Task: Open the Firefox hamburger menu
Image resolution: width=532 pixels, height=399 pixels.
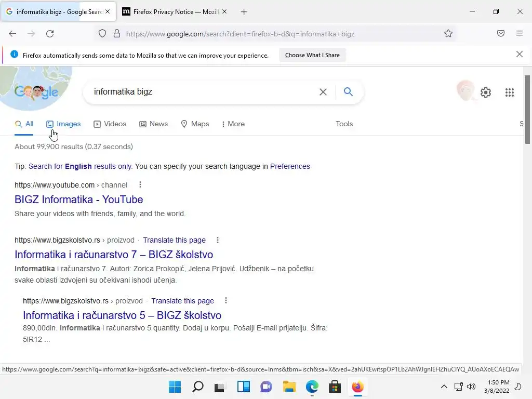Action: 519,33
